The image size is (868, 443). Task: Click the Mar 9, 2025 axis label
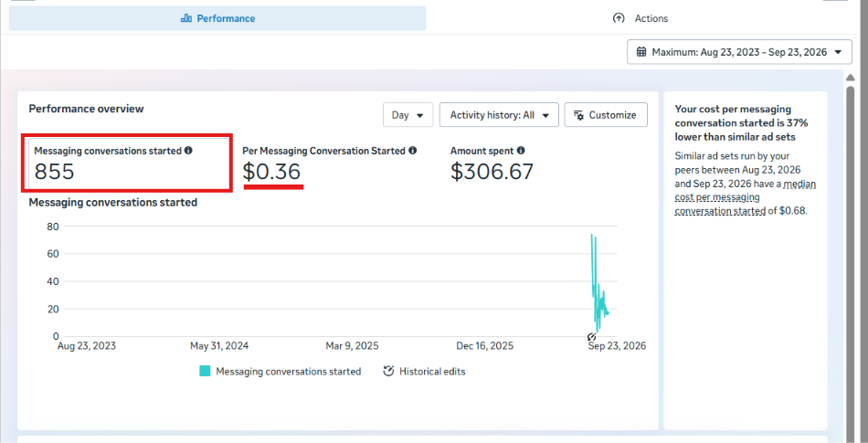pos(352,346)
